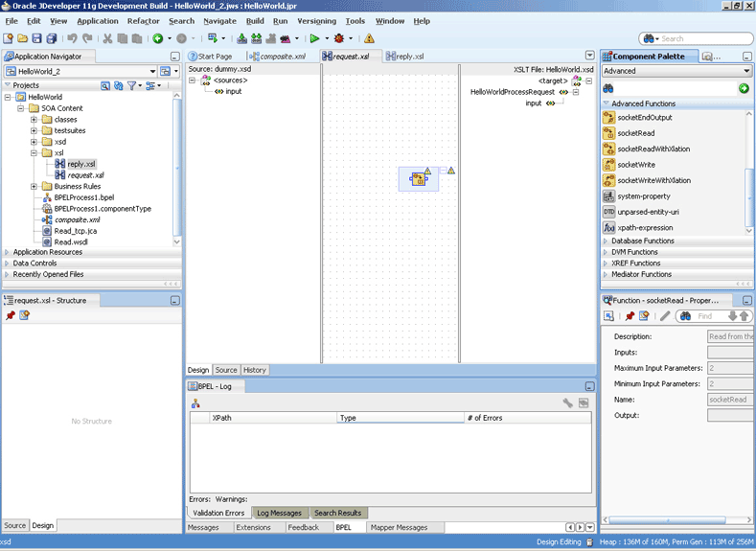Click the green Run arrow icon

[x=313, y=38]
